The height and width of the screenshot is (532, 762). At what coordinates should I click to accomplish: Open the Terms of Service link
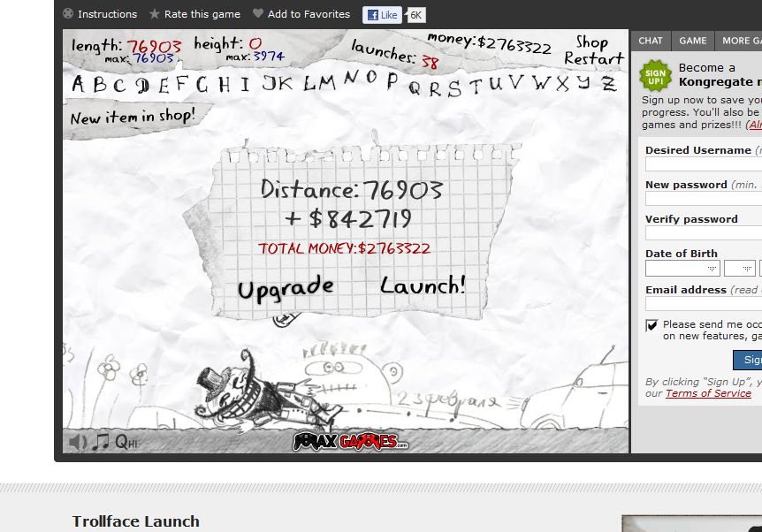tap(708, 393)
